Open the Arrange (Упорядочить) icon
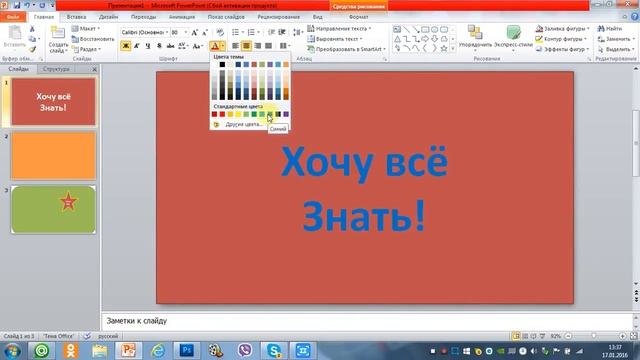640x360 pixels. [x=475, y=32]
